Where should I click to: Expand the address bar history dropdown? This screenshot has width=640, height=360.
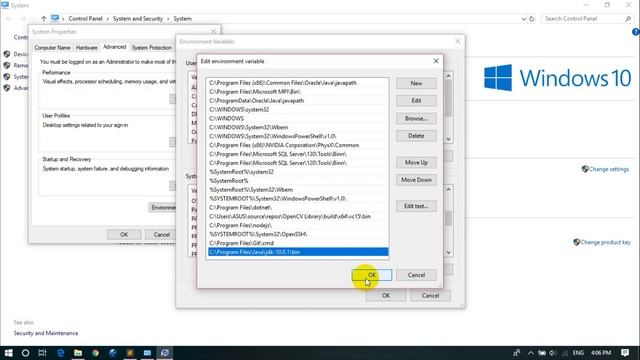(524, 19)
